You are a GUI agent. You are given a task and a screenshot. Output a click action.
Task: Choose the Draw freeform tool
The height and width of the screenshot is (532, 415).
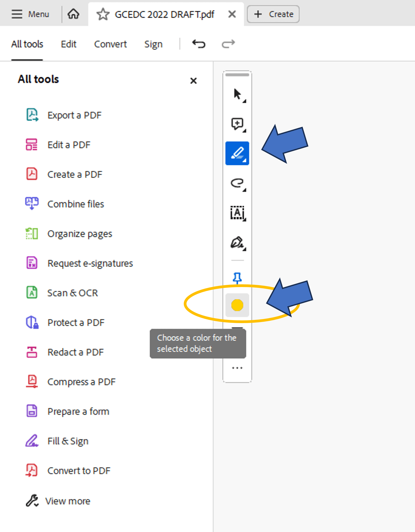click(x=237, y=184)
